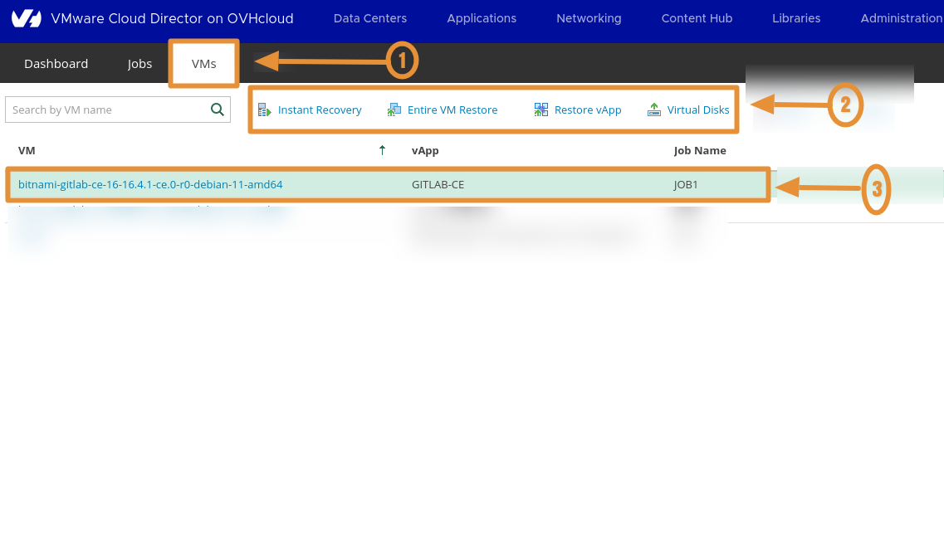Click the VMware Cloud Director logo
The image size is (944, 560).
(25, 17)
